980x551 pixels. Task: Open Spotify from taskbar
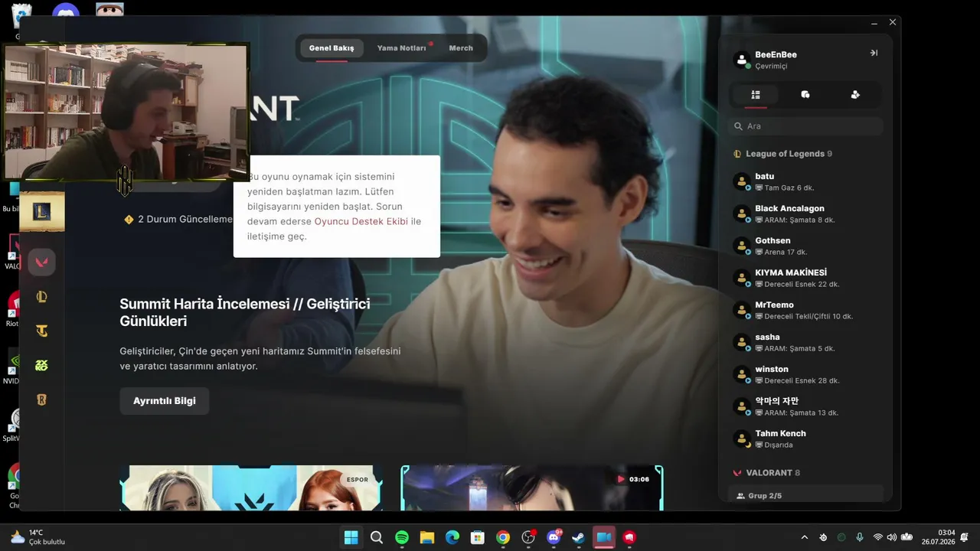(402, 537)
